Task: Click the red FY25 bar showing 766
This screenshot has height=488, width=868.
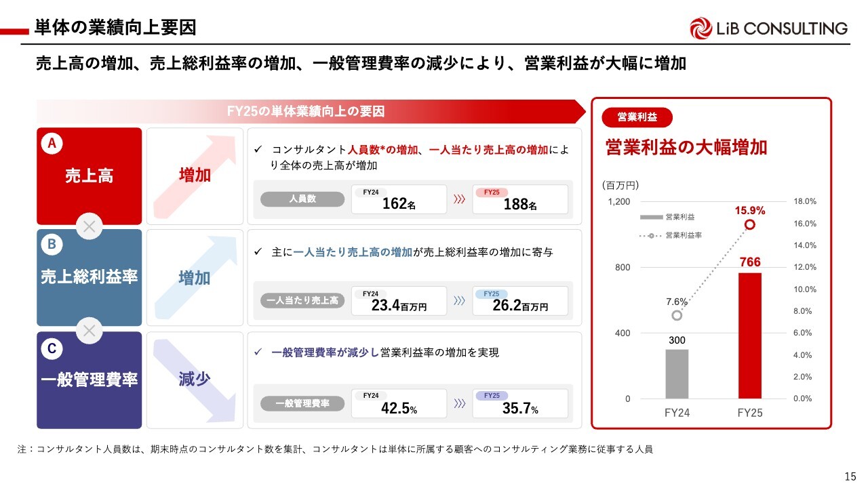Action: (750, 335)
